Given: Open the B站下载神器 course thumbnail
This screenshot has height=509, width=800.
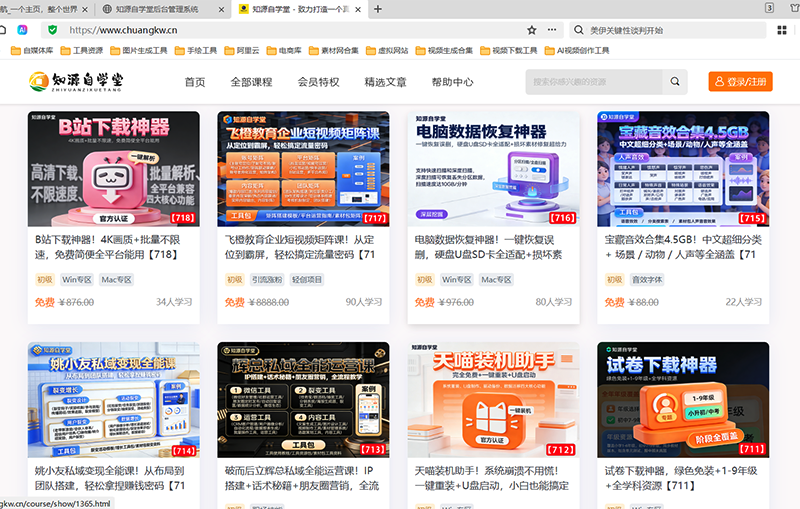Looking at the screenshot, I should coord(114,169).
